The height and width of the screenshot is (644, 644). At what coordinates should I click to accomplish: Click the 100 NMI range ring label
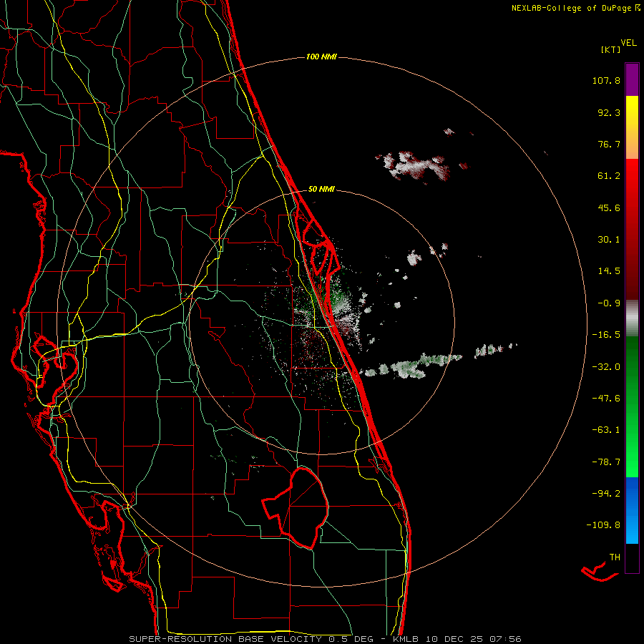coord(321,57)
